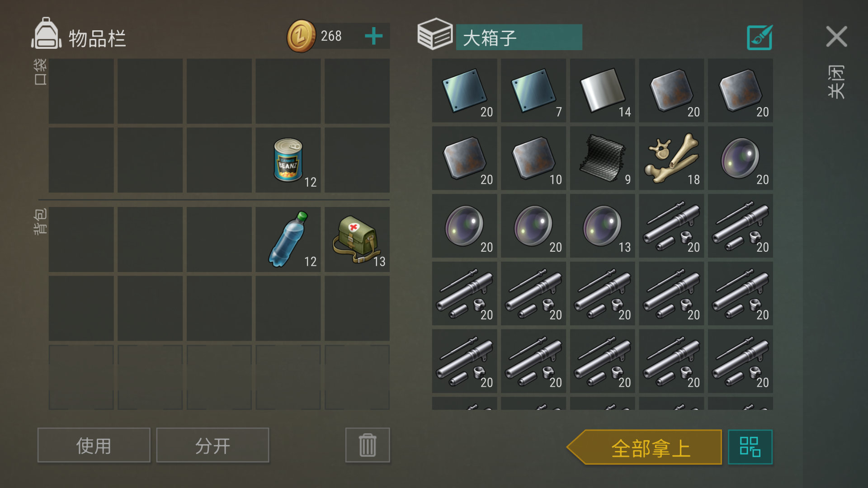Click the 使用 (Use) button
The image size is (868, 488).
click(x=94, y=445)
